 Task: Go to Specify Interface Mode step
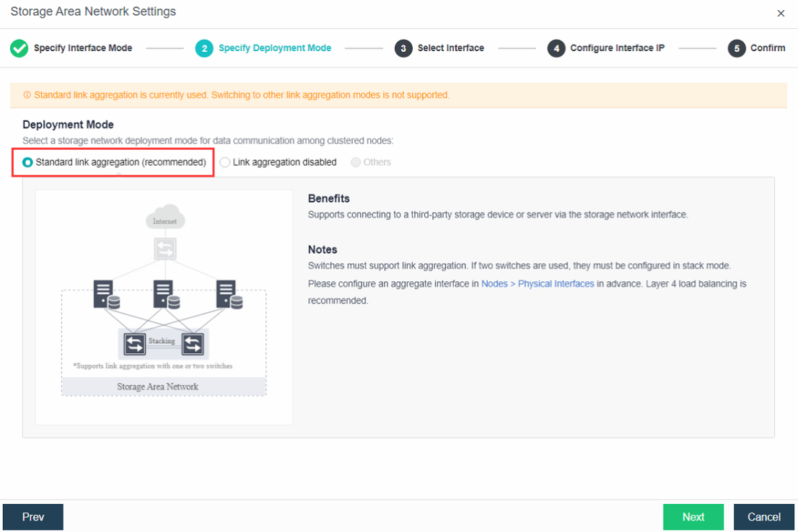click(x=83, y=48)
